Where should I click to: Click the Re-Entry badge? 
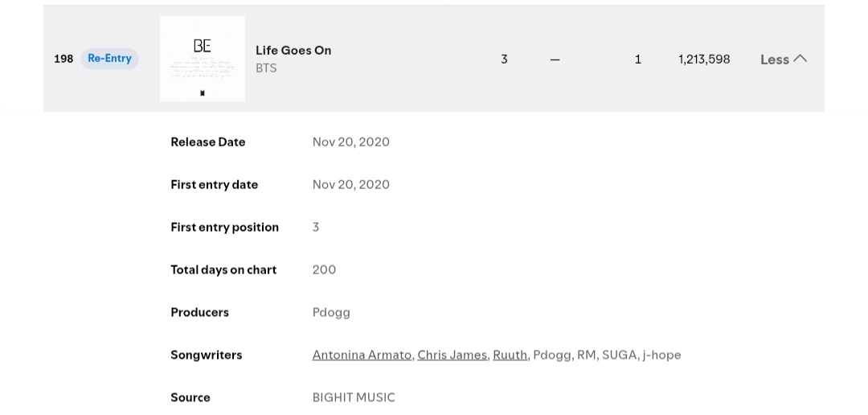coord(109,59)
